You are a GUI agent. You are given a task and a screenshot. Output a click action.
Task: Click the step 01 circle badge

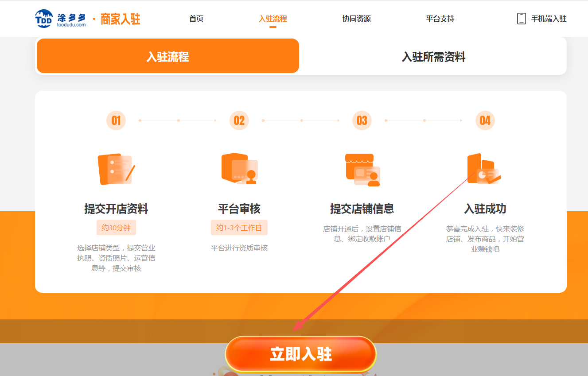click(x=116, y=120)
